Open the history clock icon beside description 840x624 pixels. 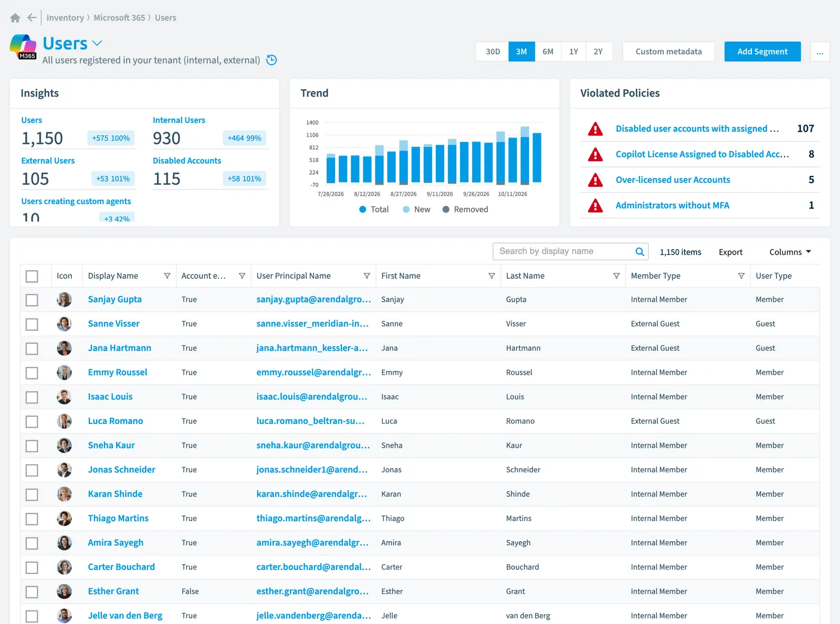tap(271, 60)
